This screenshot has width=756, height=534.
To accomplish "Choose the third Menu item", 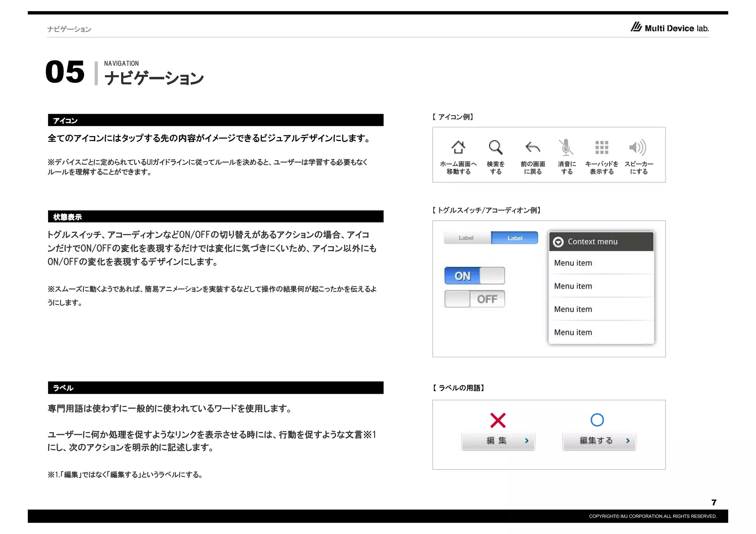I will (601, 309).
